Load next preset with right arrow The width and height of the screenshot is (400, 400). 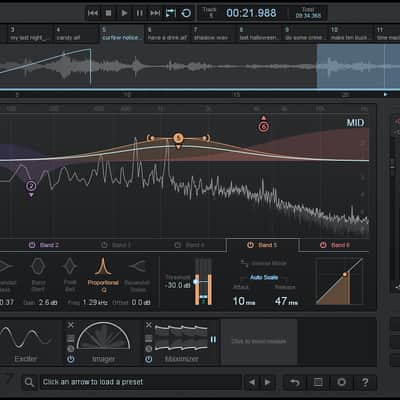pos(268,382)
